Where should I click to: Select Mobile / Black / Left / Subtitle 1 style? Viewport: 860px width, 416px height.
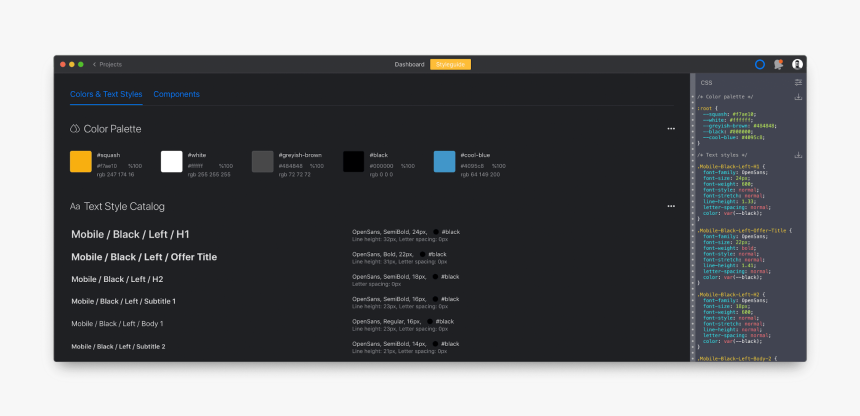coord(123,301)
